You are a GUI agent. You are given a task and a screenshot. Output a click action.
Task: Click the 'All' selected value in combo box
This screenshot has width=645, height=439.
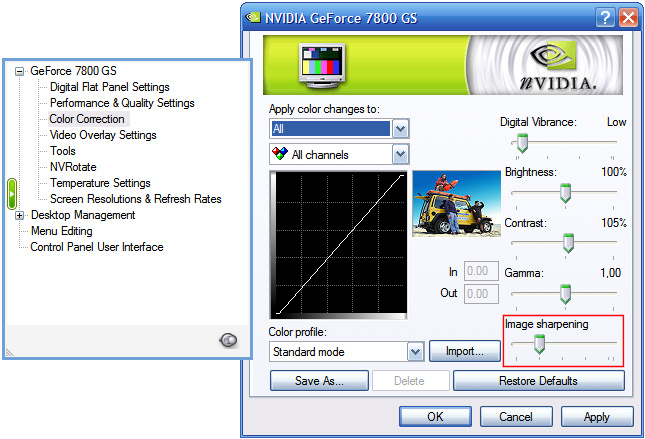330,129
